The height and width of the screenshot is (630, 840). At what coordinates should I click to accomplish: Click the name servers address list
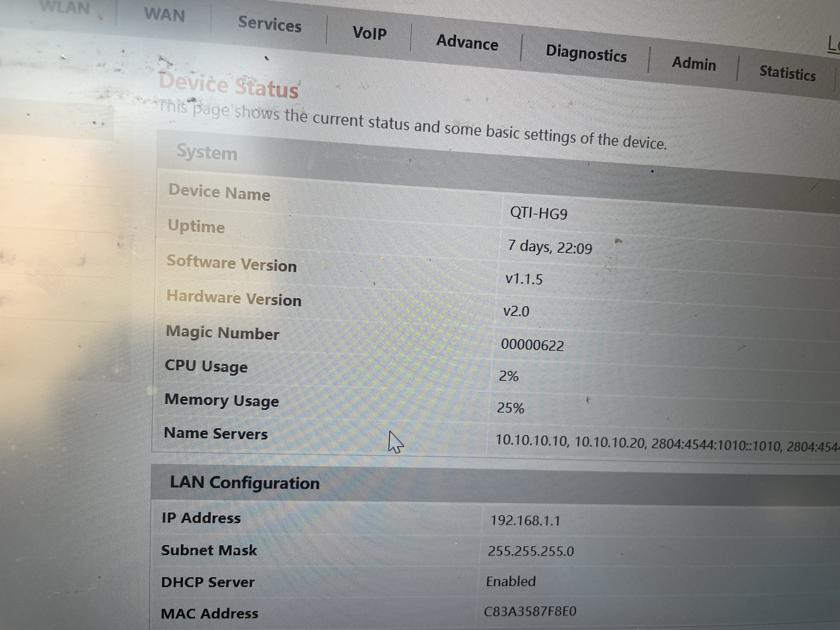tap(665, 444)
